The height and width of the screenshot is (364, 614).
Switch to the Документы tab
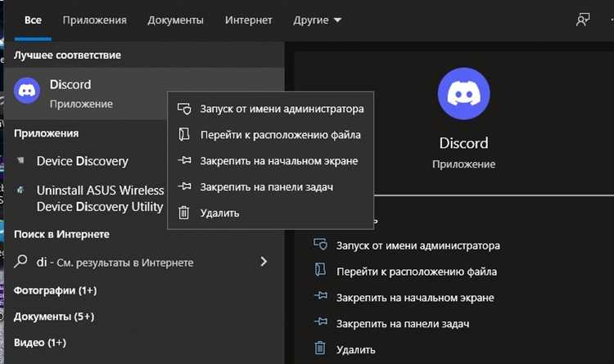click(x=175, y=20)
